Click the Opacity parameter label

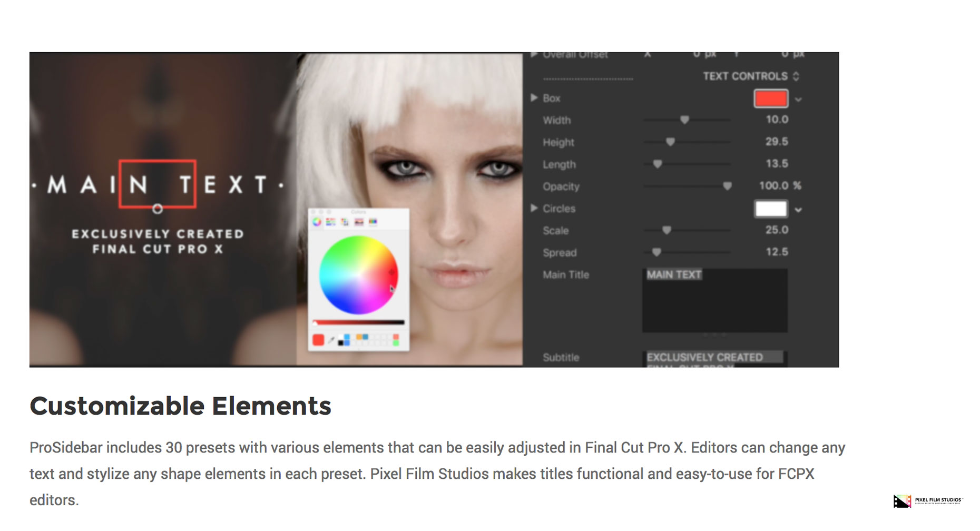pyautogui.click(x=561, y=186)
